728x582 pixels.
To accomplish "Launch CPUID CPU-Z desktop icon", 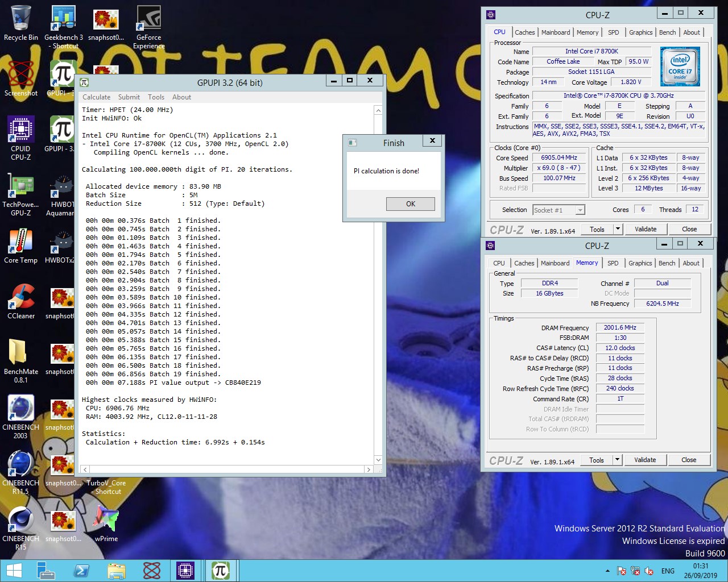I will [21, 138].
